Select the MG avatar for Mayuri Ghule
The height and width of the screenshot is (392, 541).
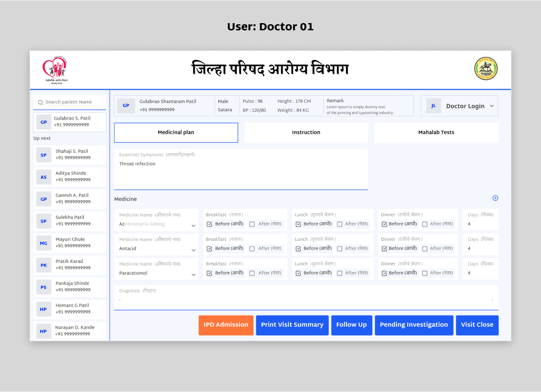(x=44, y=243)
